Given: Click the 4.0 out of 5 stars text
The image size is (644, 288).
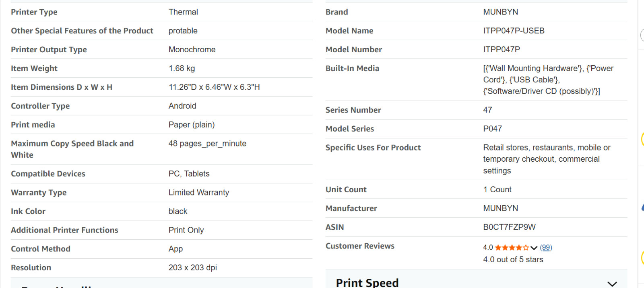Looking at the screenshot, I should [513, 259].
